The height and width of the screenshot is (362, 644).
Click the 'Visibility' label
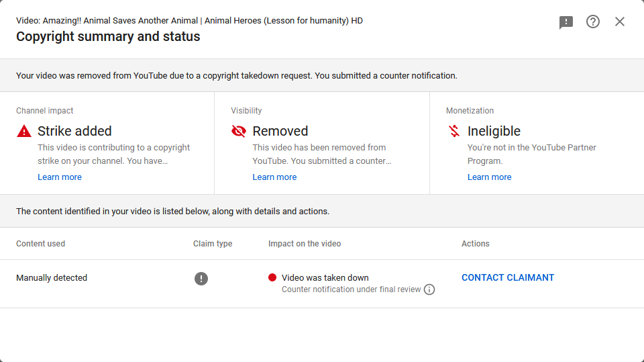[246, 111]
